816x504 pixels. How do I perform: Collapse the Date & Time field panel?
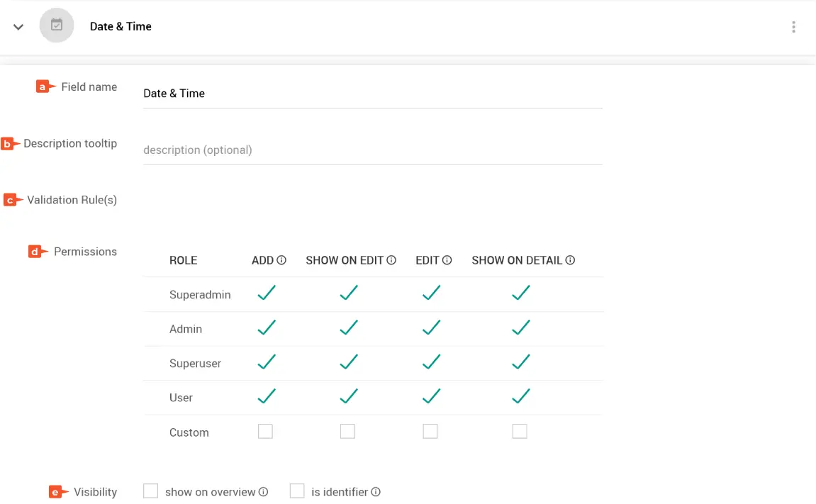(x=18, y=27)
